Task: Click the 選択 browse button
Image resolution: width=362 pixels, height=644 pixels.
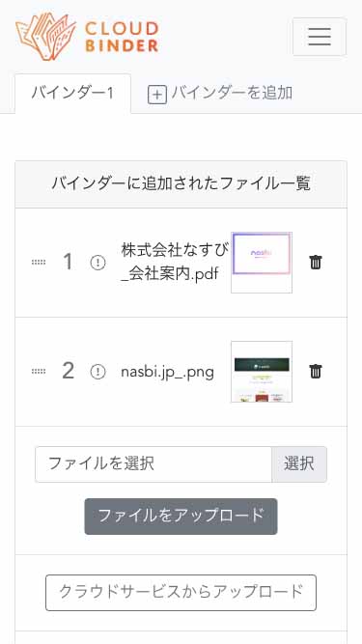Action: (299, 464)
